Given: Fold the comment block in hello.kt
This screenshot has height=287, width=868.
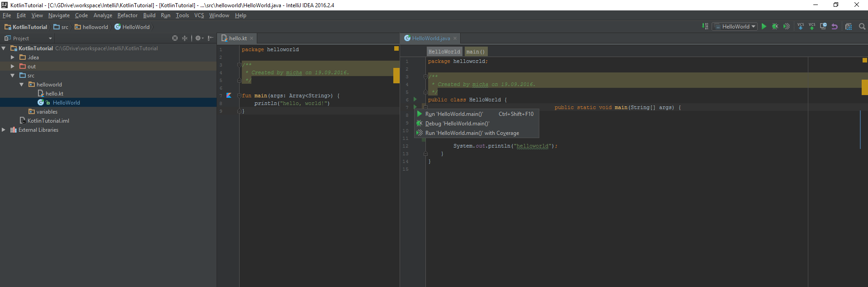Looking at the screenshot, I should 239,65.
